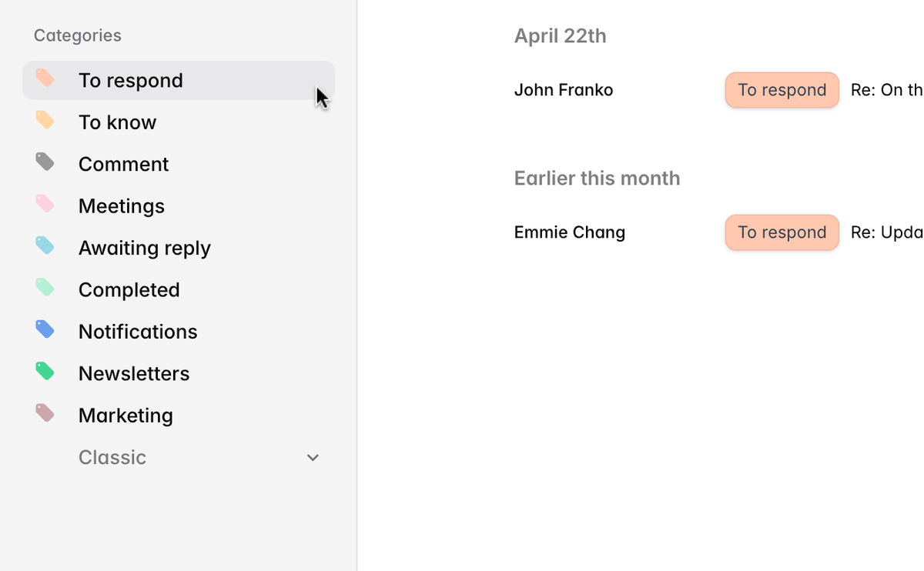Click the blue Notifications tag icon
Viewport: 924px width, 571px height.
(x=45, y=329)
